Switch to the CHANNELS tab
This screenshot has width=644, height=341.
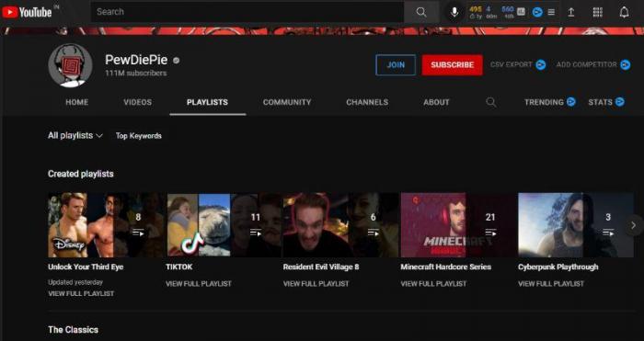[367, 102]
